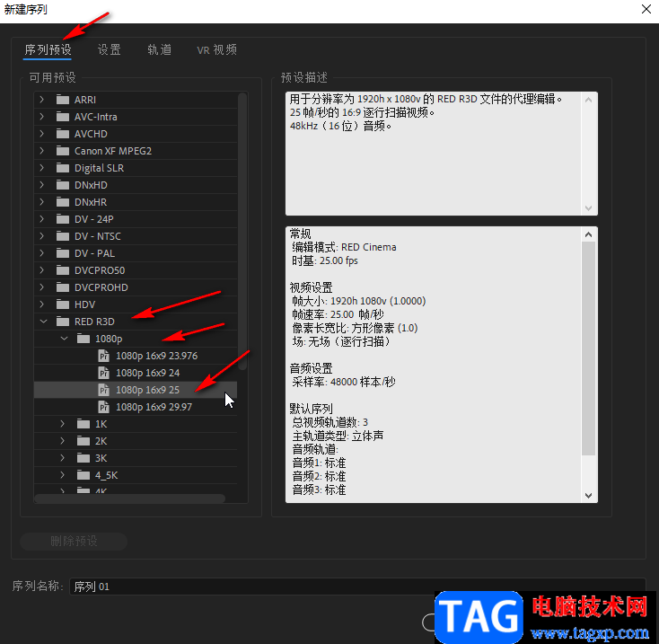Click the DNxHD folder icon
This screenshot has width=659, height=644.
pos(63,185)
